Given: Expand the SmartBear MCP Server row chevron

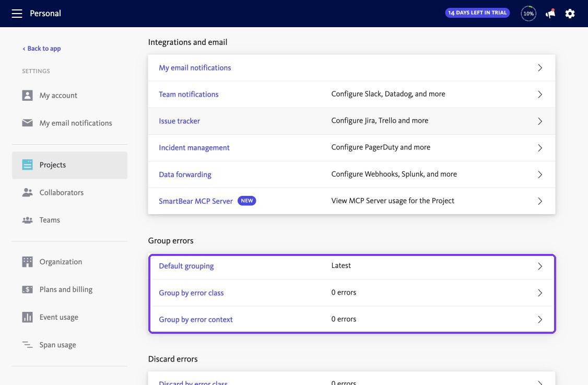Looking at the screenshot, I should pos(540,201).
